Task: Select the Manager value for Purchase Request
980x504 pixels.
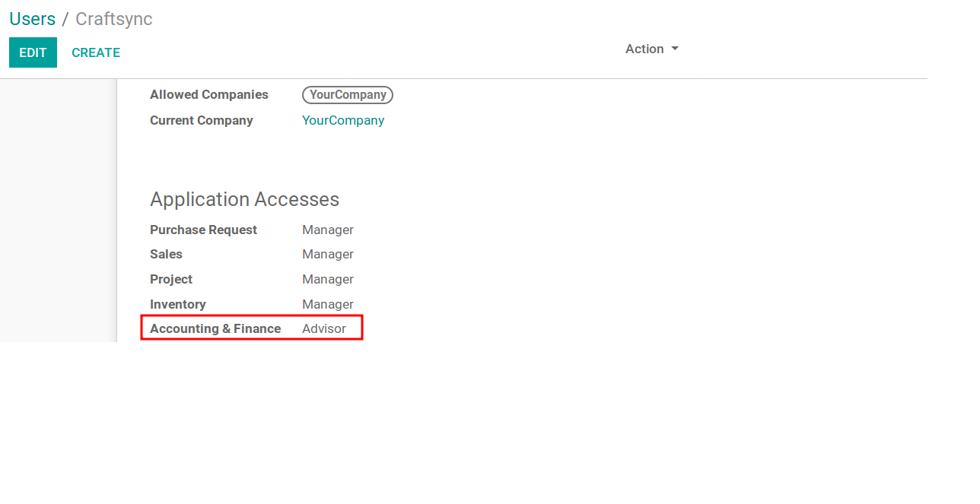Action: coord(327,230)
